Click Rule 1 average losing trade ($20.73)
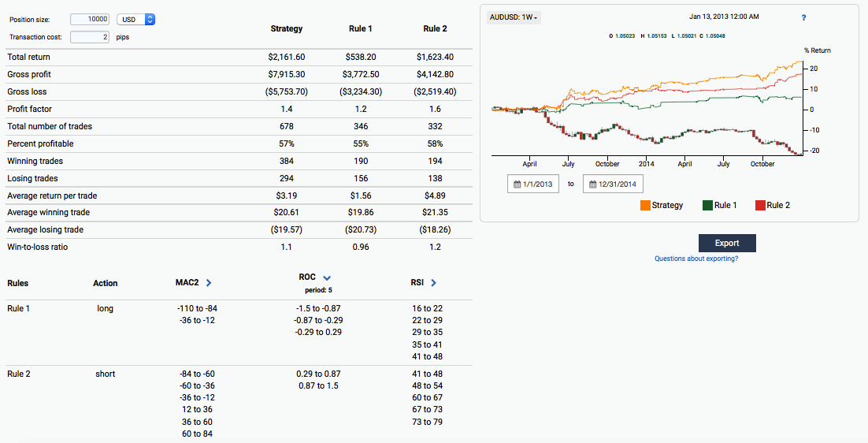 361,229
